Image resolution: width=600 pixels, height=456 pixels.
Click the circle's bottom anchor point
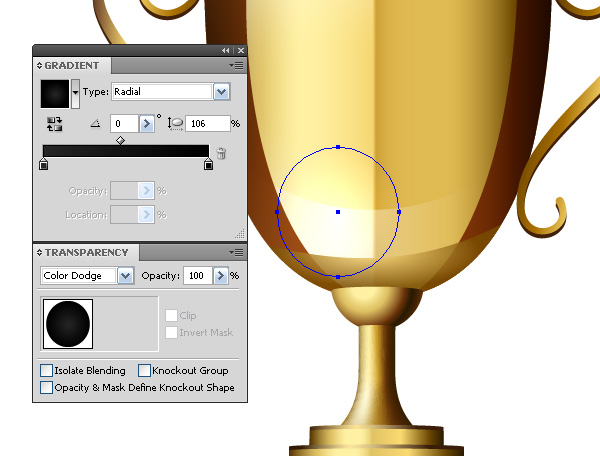click(x=338, y=277)
